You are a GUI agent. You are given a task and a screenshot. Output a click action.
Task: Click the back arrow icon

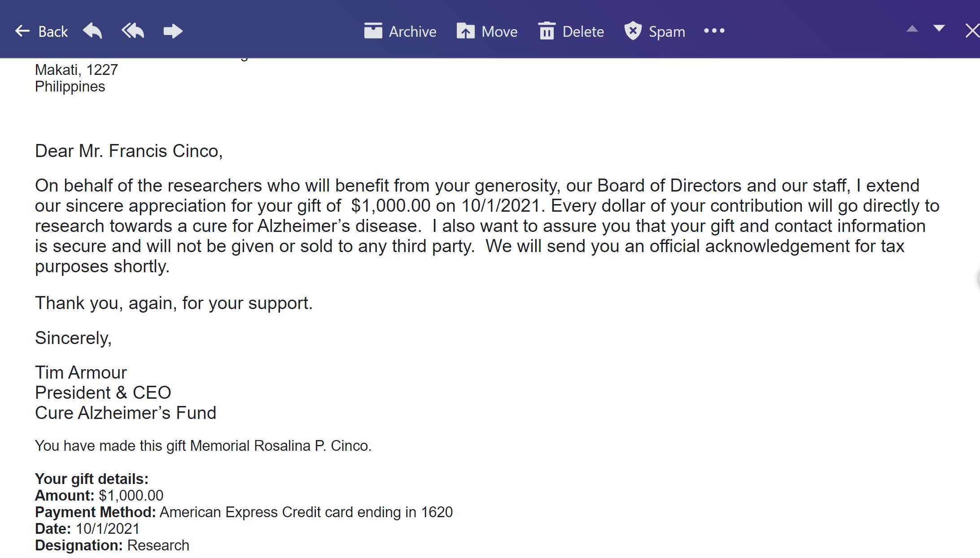pyautogui.click(x=22, y=31)
